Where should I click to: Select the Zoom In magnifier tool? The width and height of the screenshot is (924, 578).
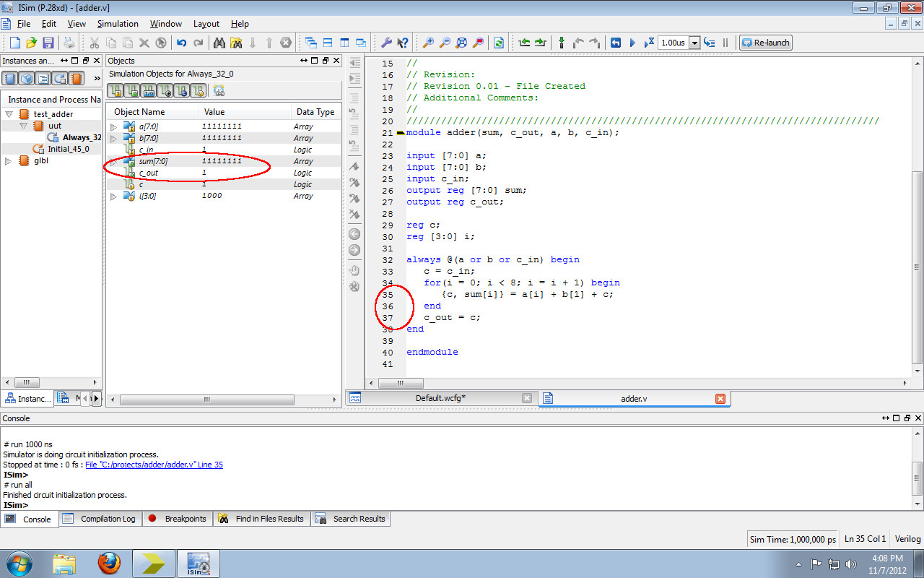coord(429,43)
